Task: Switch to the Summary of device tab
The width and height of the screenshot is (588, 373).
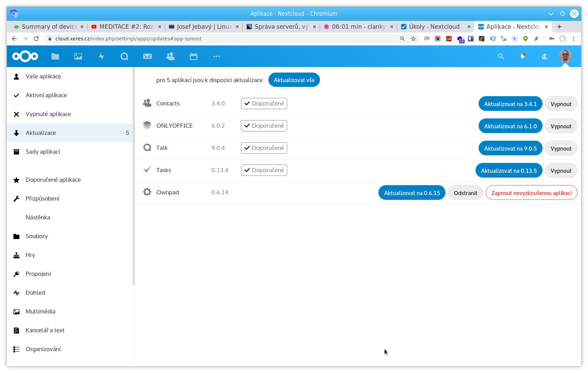Action: (x=49, y=27)
